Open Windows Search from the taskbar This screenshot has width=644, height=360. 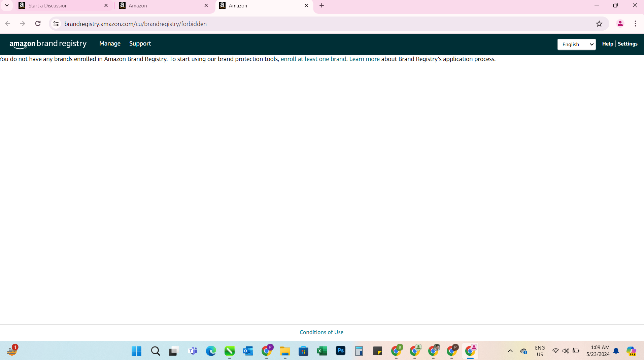[155, 351]
